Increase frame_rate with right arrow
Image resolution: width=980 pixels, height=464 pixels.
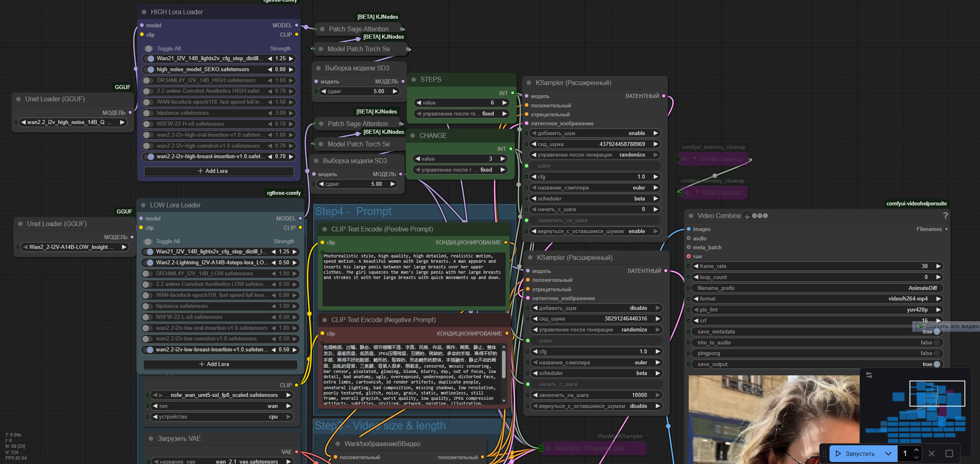click(939, 266)
